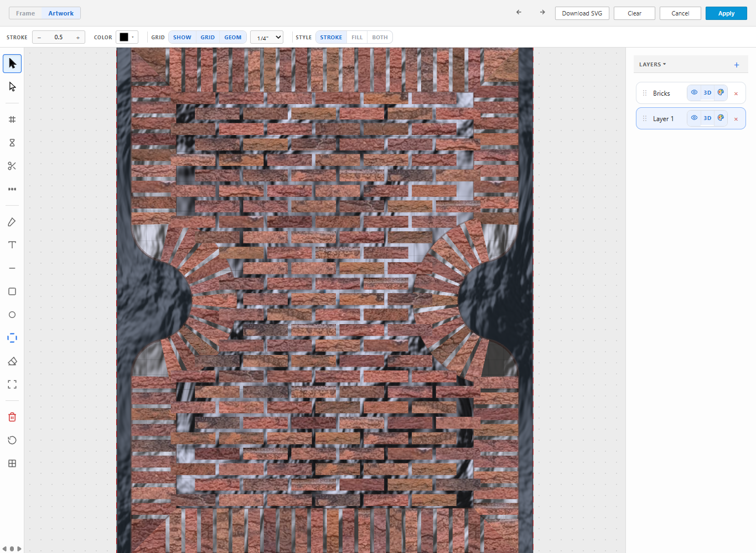Viewport: 756px width, 553px height.
Task: Click the circular arrow reset icon
Action: [12, 440]
